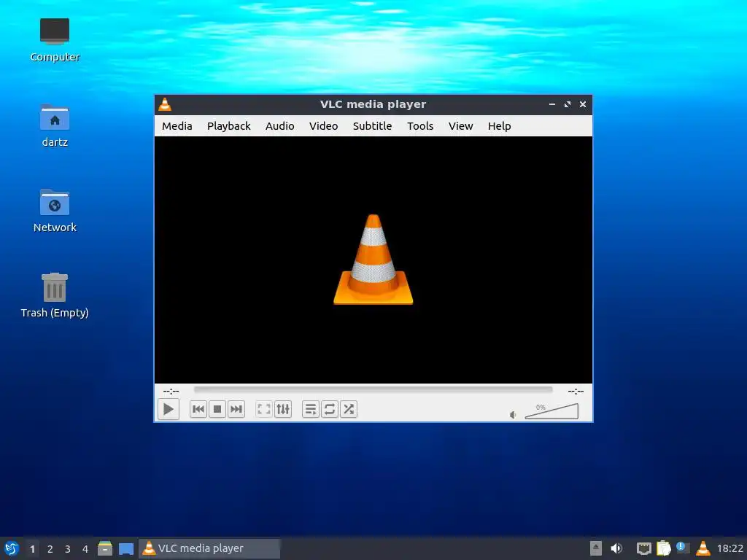The height and width of the screenshot is (560, 747).
Task: Open the Lubuntu start menu
Action: click(x=12, y=548)
